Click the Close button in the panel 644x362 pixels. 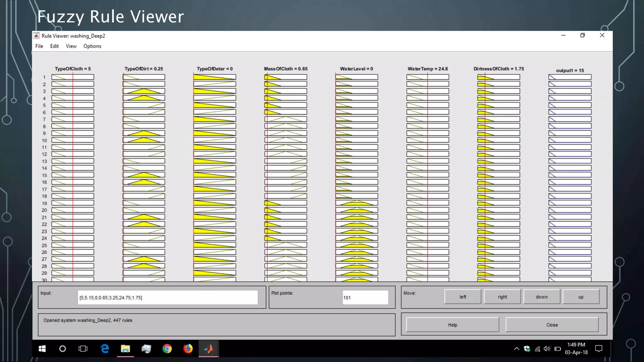pyautogui.click(x=552, y=325)
